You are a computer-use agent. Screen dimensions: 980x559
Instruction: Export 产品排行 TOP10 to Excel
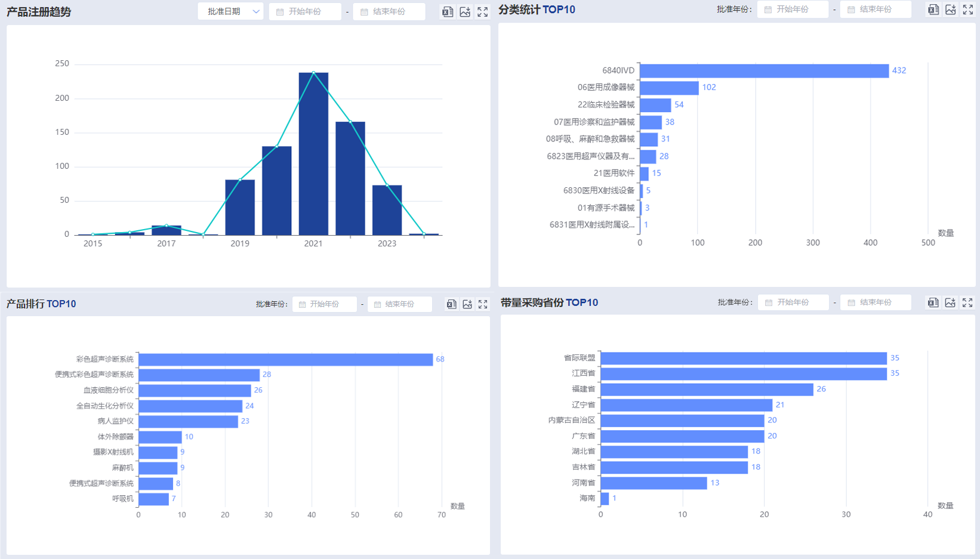[452, 304]
